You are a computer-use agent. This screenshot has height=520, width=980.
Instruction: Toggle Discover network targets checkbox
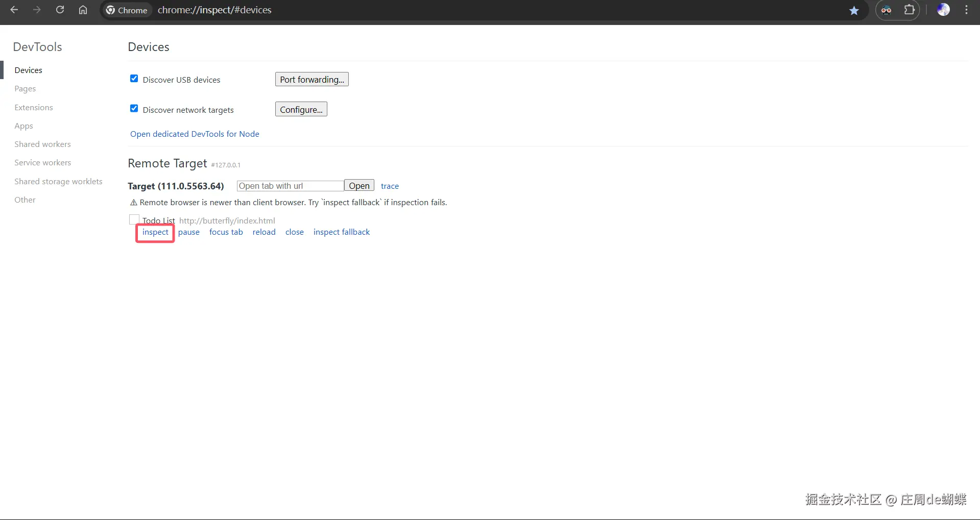point(134,109)
